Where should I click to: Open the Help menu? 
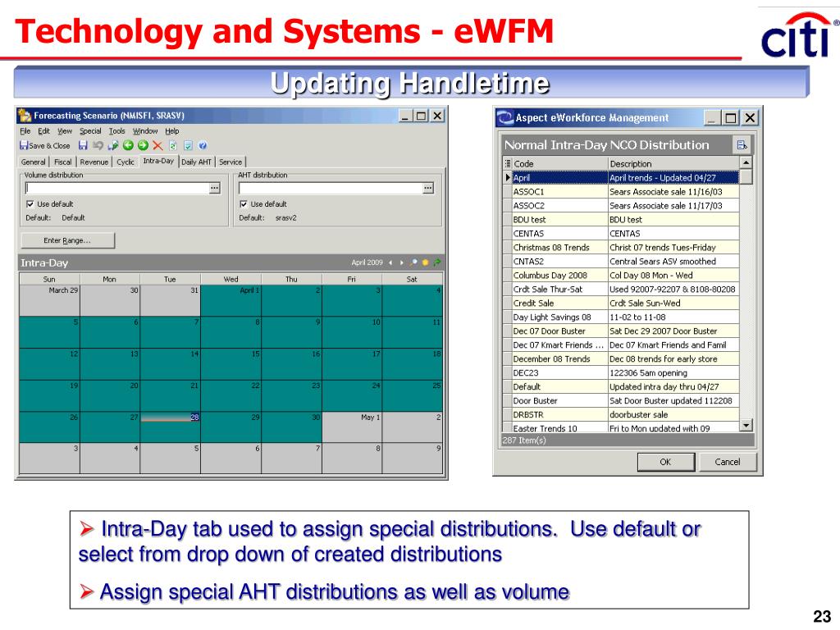(x=172, y=130)
